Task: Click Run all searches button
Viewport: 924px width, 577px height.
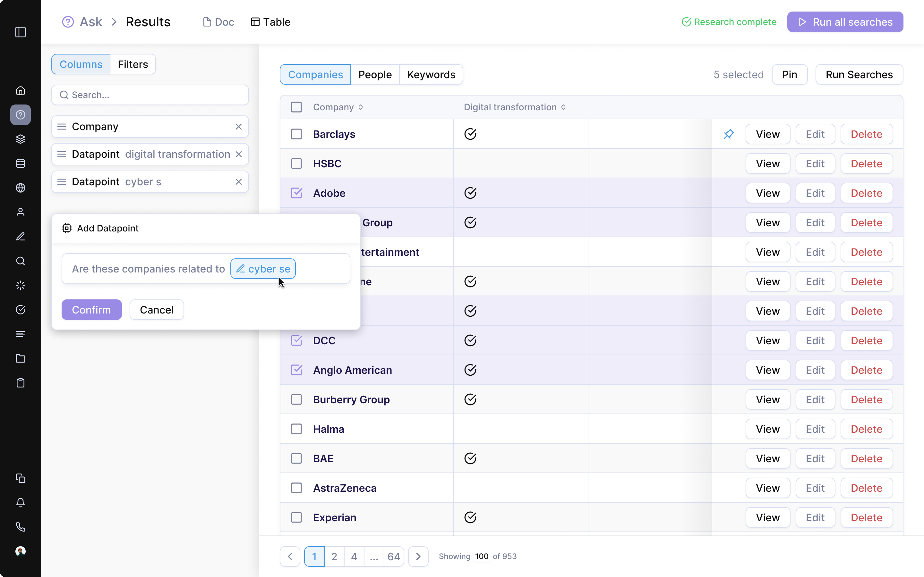Action: pyautogui.click(x=844, y=22)
